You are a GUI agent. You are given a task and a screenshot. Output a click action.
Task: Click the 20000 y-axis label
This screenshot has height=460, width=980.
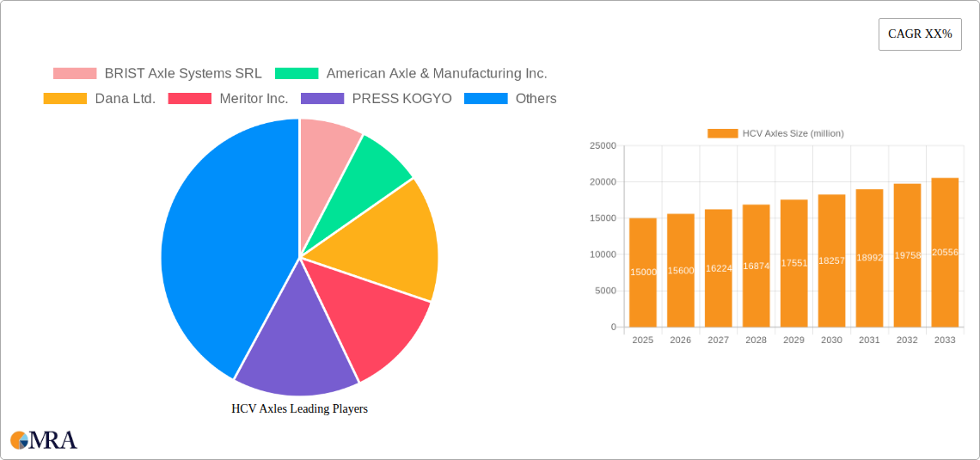pos(603,182)
